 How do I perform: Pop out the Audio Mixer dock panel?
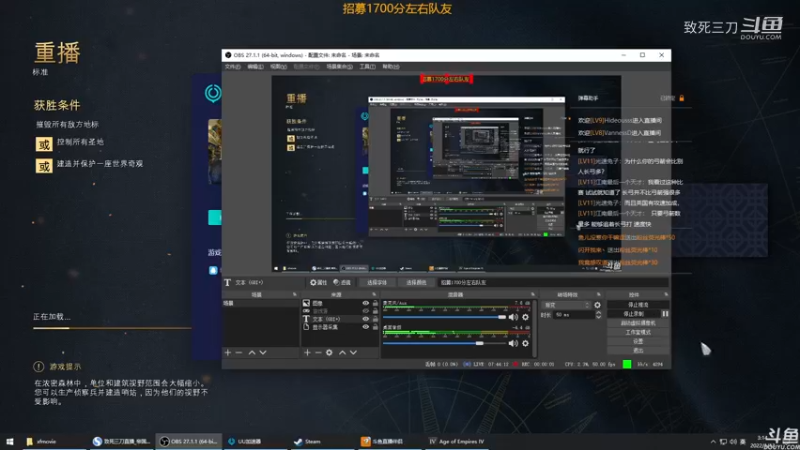[533, 295]
